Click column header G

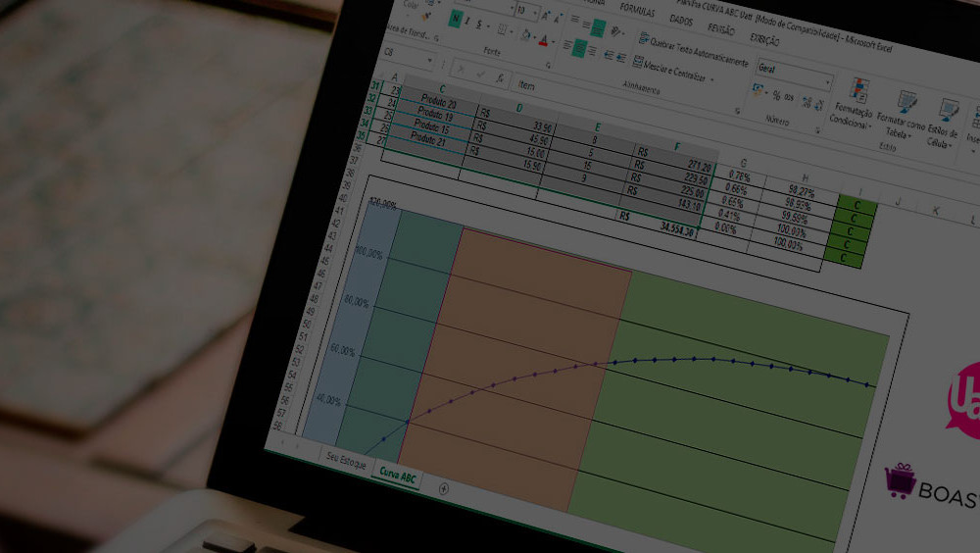(x=743, y=164)
